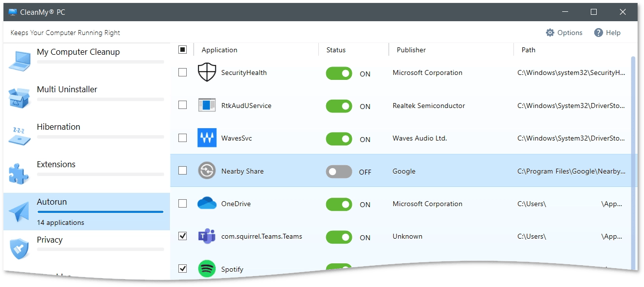
Task: Click the Multi Uninstaller box icon
Action: (x=20, y=98)
